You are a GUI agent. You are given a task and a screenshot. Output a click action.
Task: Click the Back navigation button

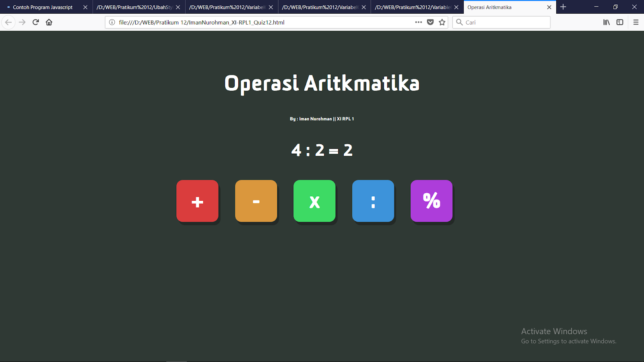(x=8, y=22)
